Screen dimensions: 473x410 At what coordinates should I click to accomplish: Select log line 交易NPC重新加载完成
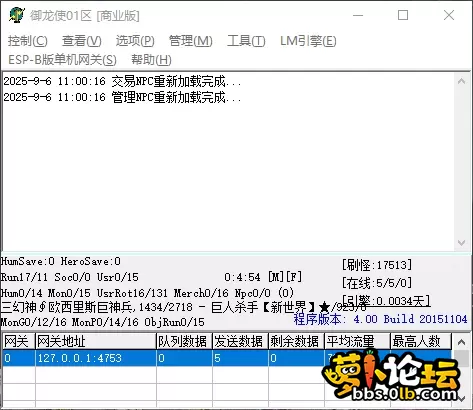[x=122, y=81]
